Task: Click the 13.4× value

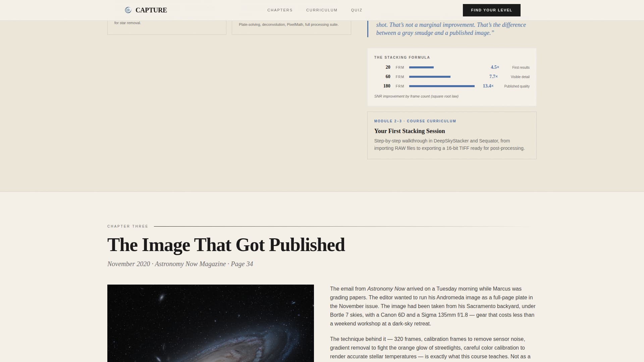Action: tap(488, 86)
